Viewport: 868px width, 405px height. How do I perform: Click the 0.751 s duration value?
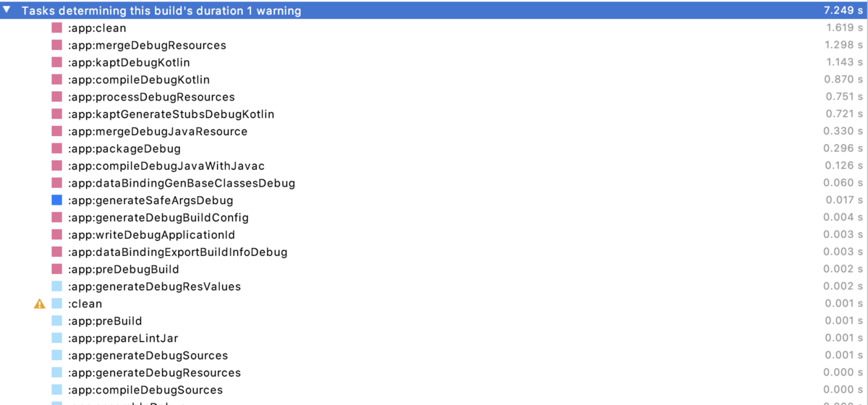[x=843, y=97]
